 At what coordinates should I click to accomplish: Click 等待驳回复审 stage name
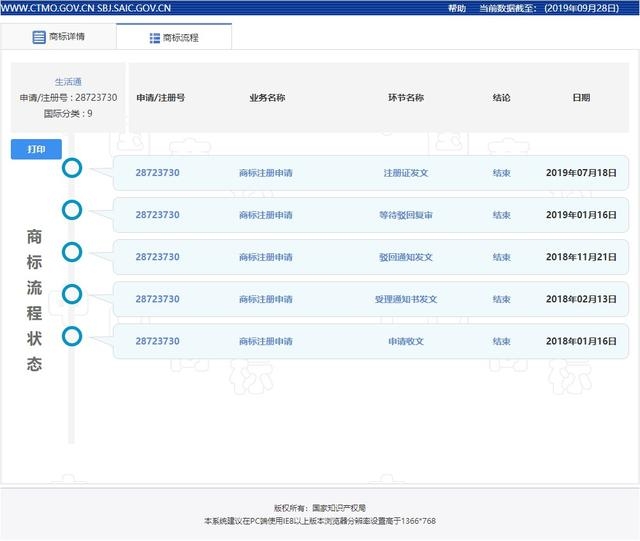(x=406, y=215)
